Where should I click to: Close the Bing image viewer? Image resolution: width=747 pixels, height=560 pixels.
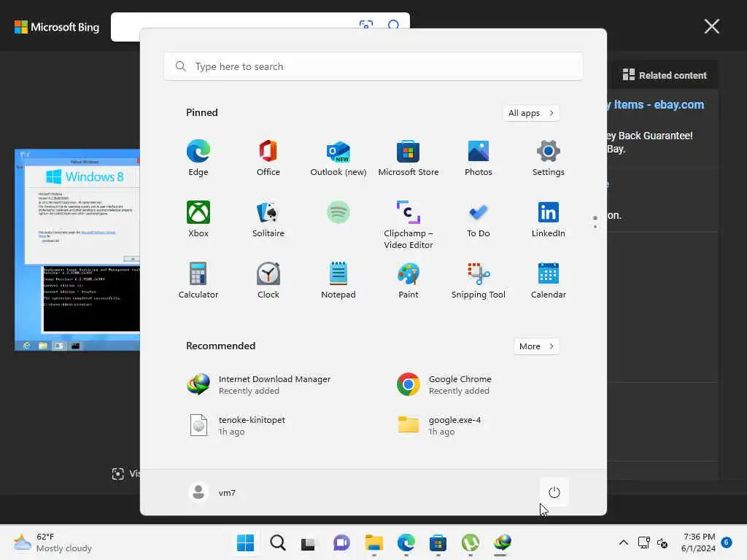[x=712, y=26]
